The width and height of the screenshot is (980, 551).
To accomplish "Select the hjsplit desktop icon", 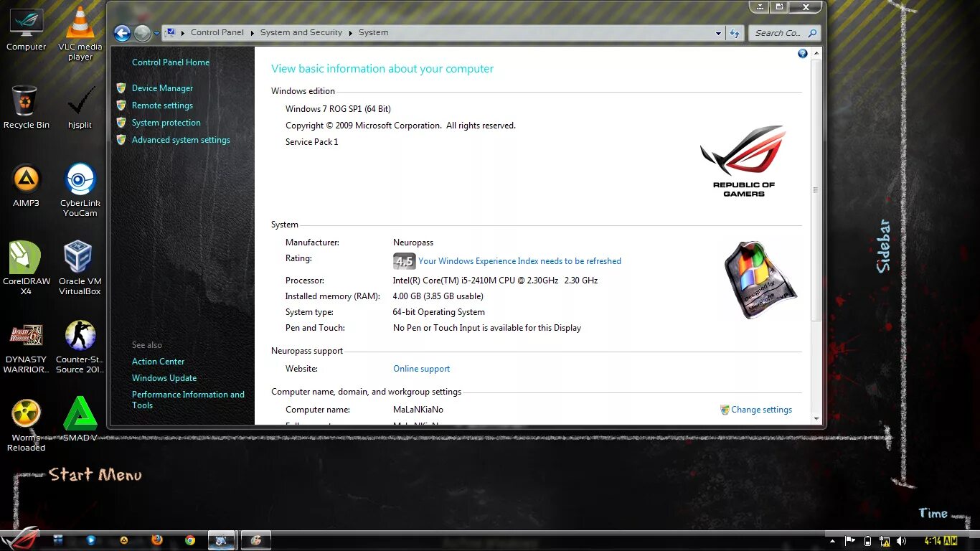I will [x=80, y=108].
